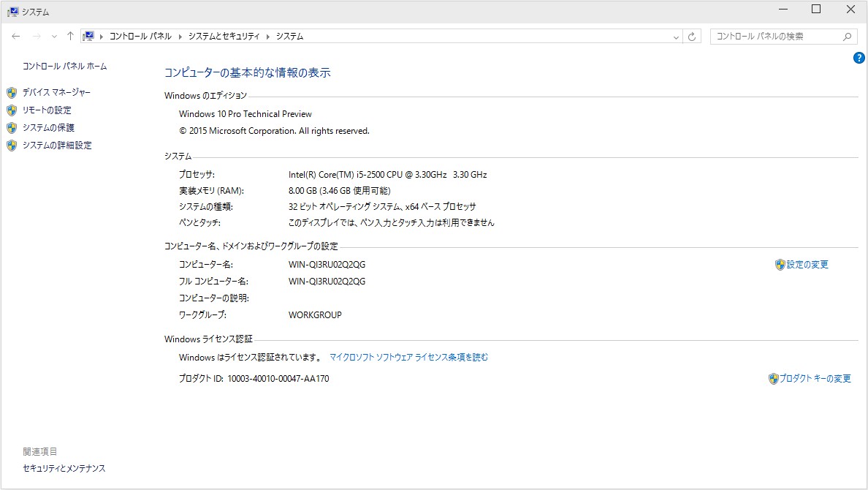The image size is (868, 490).
Task: Open コントロール パネル ホーム link
Action: 65,66
